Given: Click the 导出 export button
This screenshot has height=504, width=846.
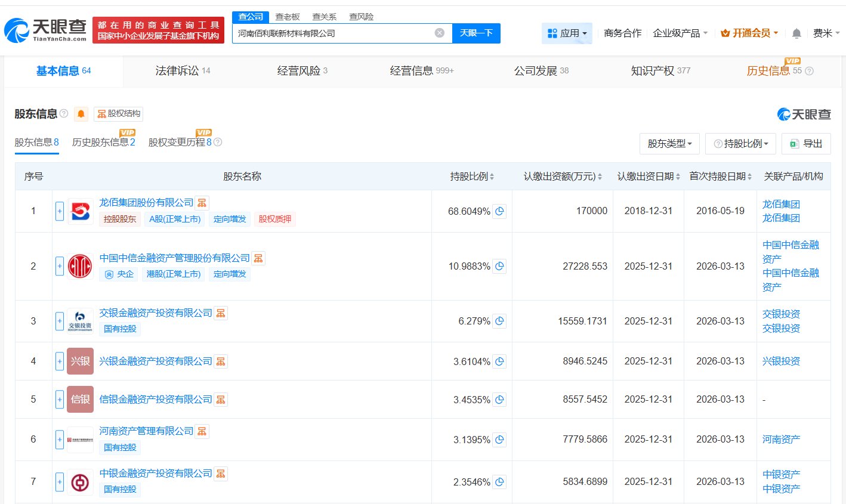Looking at the screenshot, I should [x=806, y=144].
